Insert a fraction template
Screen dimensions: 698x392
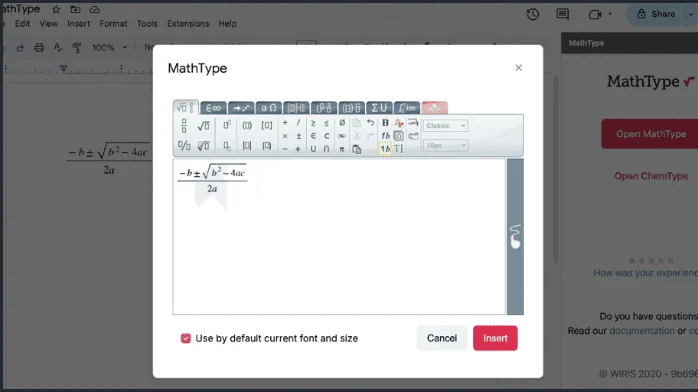pos(184,126)
